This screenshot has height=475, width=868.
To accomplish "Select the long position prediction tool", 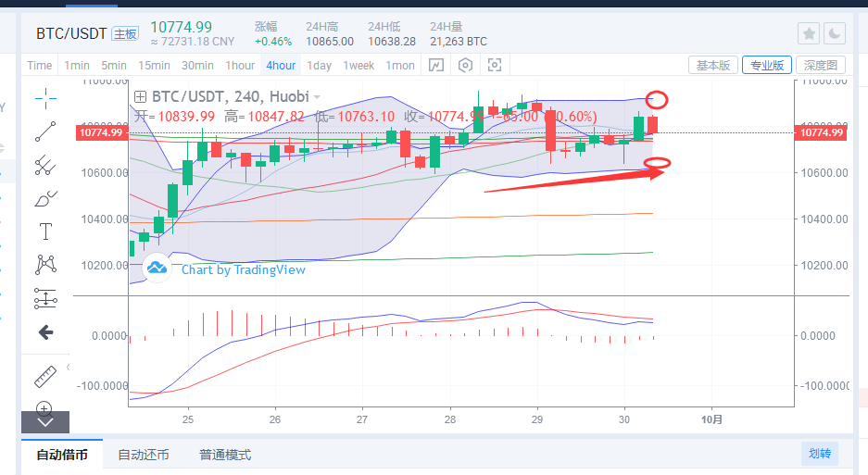I will click(x=45, y=298).
